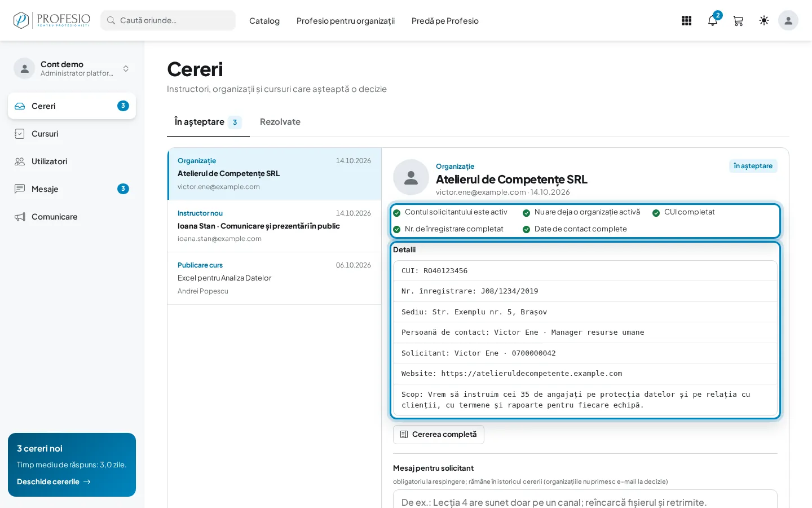Follow 'Deschide cererile' link
Viewport: 812px width, 508px height.
(54, 482)
